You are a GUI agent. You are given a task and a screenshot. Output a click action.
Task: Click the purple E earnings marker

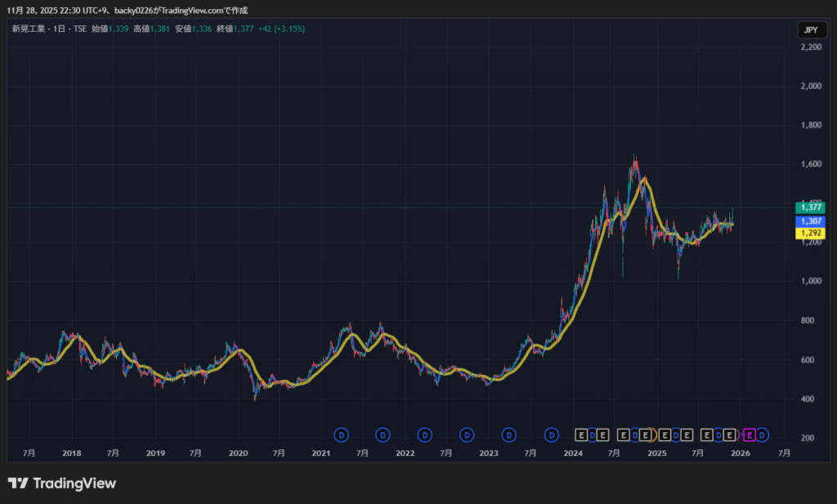click(x=750, y=435)
